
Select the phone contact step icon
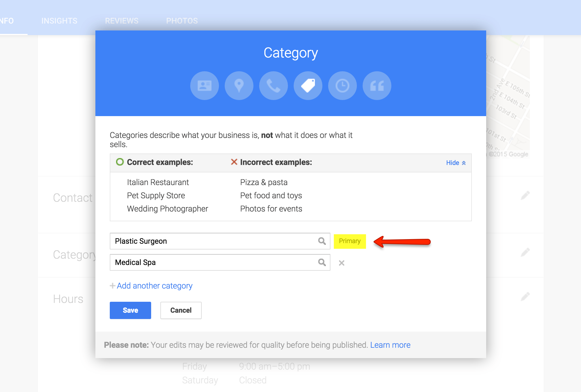coord(274,86)
